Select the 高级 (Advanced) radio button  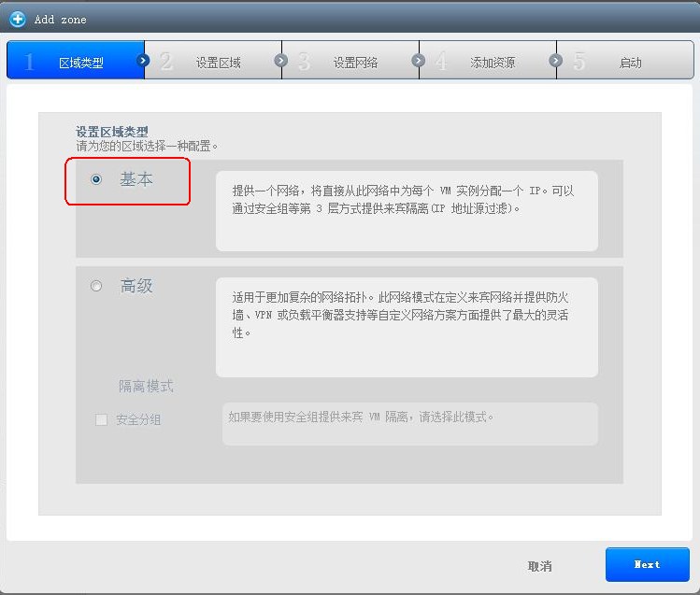click(96, 286)
